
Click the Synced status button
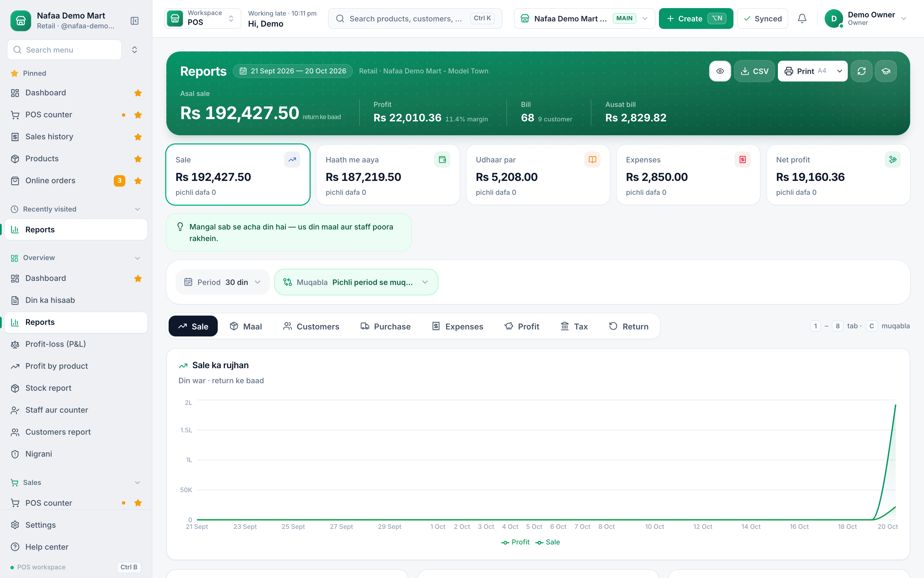763,18
